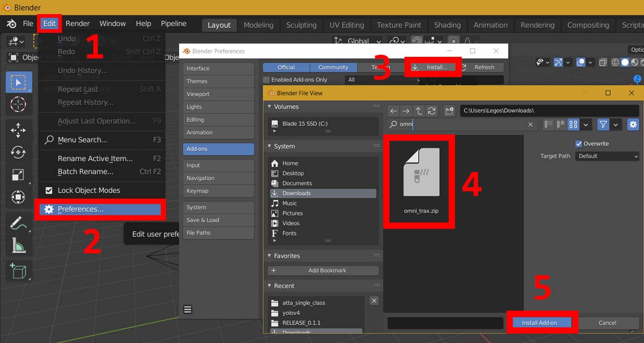Image resolution: width=644 pixels, height=343 pixels.
Task: Open the File menu
Action: coord(28,23)
